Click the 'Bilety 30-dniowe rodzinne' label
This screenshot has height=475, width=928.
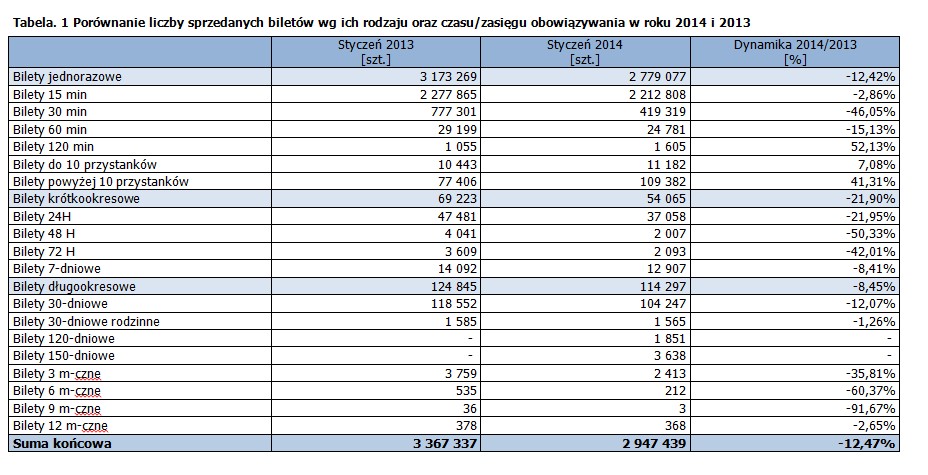coord(86,322)
